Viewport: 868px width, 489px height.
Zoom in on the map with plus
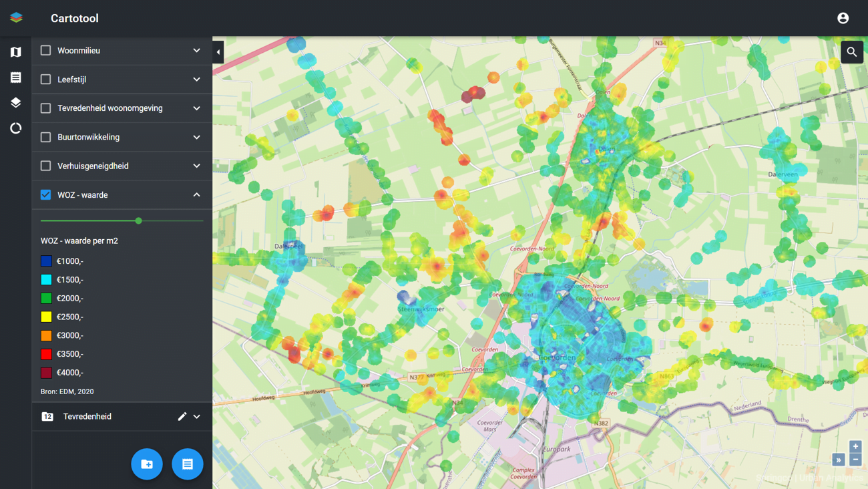point(855,446)
